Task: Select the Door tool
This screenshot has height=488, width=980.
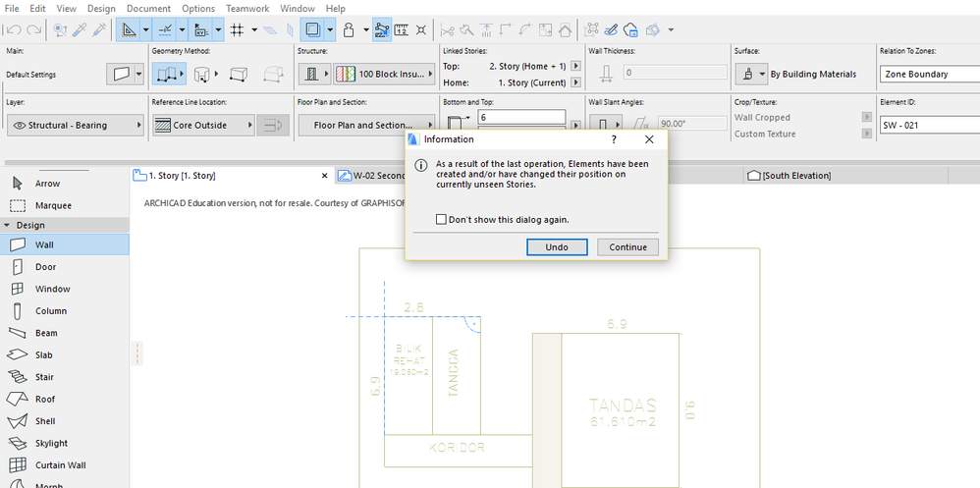Action: click(65, 267)
